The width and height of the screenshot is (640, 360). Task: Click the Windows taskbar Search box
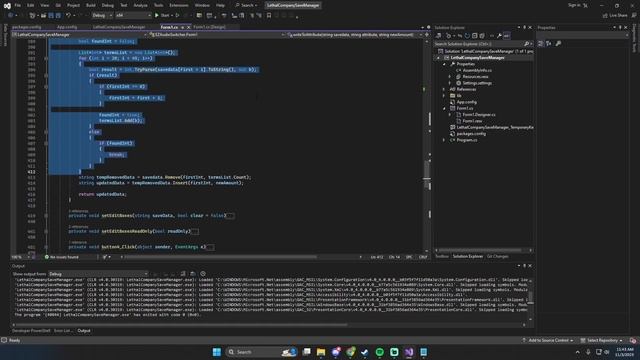261,352
